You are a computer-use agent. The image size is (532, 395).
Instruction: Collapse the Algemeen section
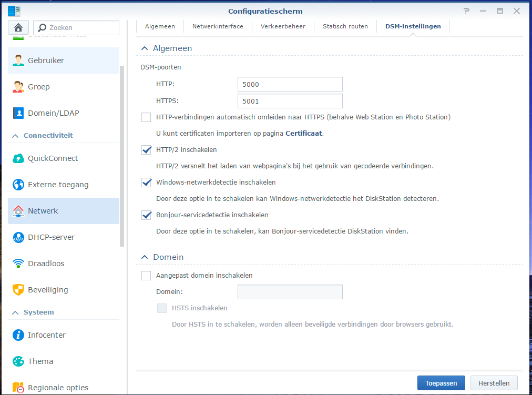[144, 48]
